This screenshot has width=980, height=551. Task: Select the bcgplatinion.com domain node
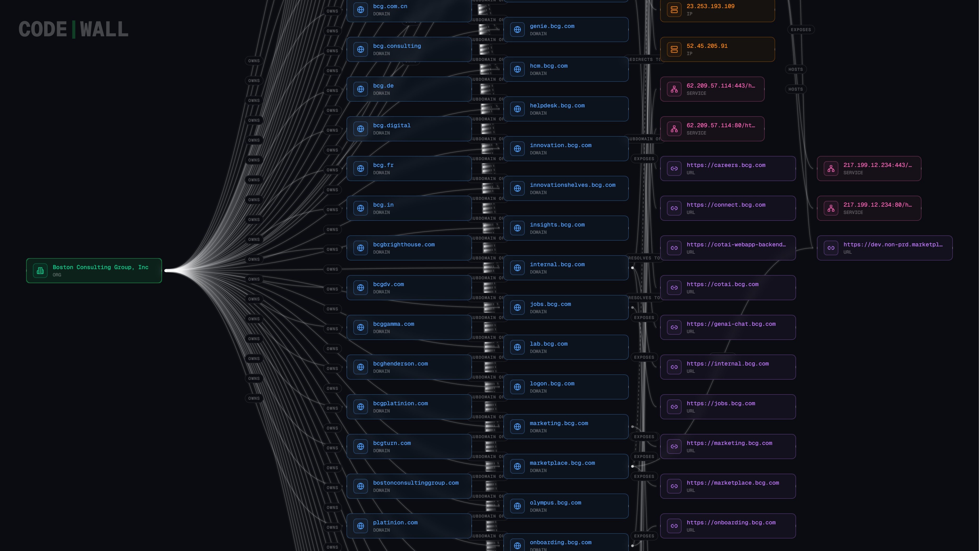pyautogui.click(x=409, y=407)
